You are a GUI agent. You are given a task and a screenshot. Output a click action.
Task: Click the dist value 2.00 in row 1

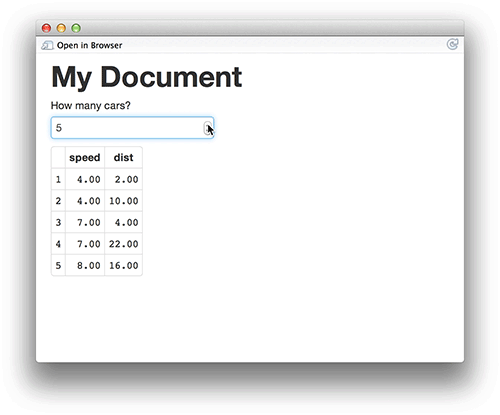pyautogui.click(x=126, y=179)
